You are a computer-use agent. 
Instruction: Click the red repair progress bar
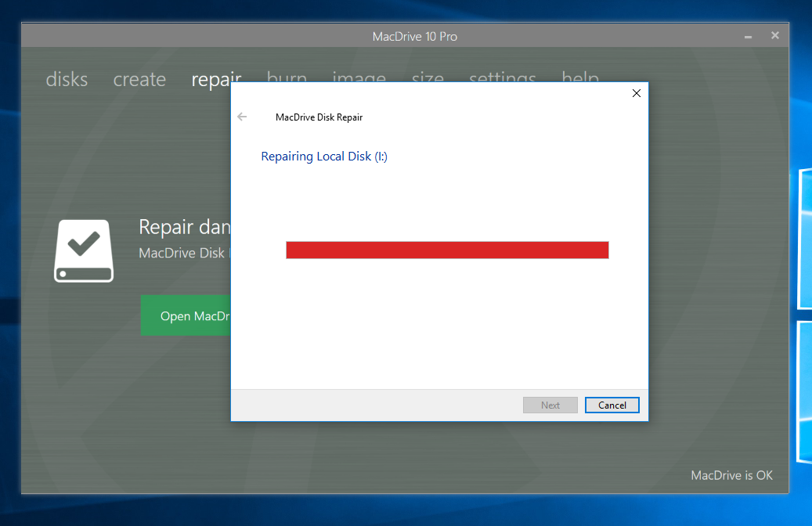point(447,250)
